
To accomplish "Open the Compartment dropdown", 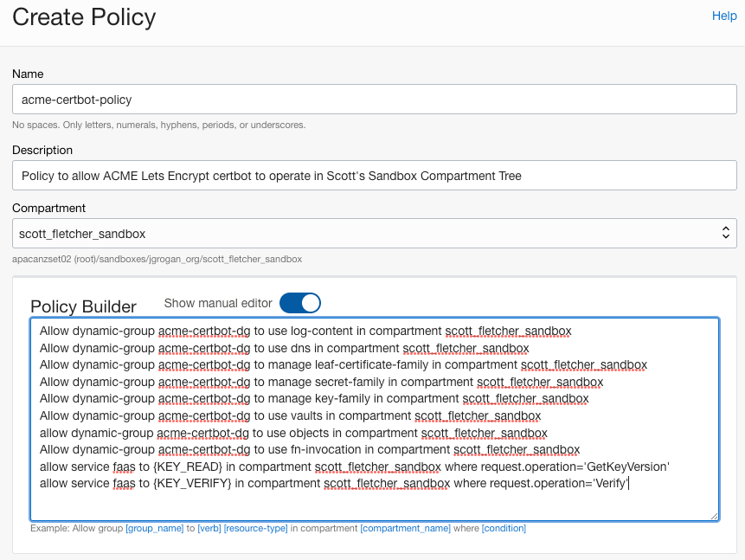I will pyautogui.click(x=373, y=234).
